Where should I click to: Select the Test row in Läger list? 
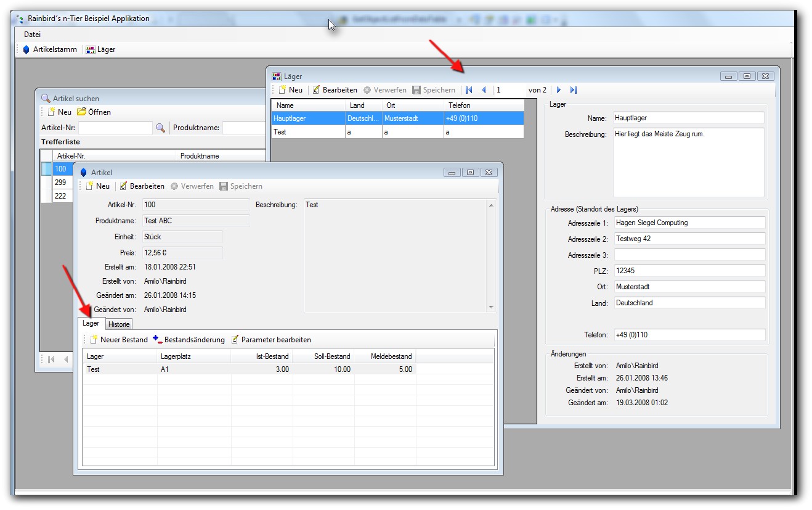(308, 132)
